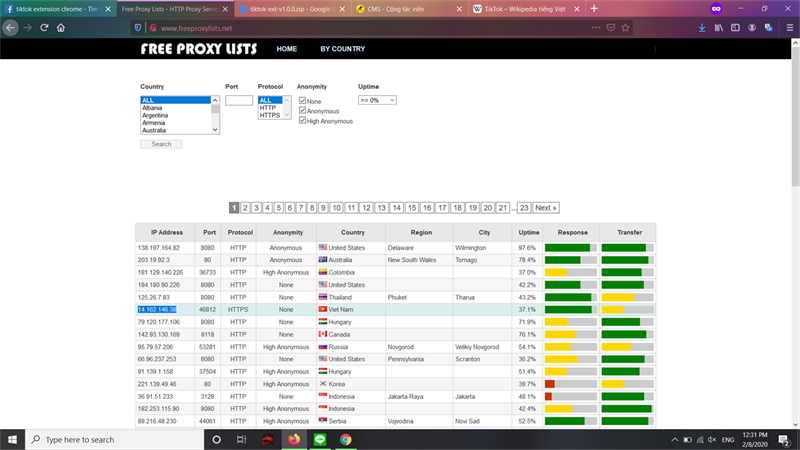Reload the page with the refresh icon
The height and width of the screenshot is (450, 800).
click(44, 28)
